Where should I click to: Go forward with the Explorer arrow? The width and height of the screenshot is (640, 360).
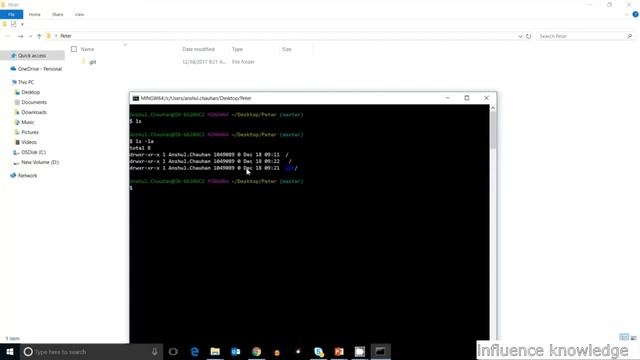click(x=20, y=36)
